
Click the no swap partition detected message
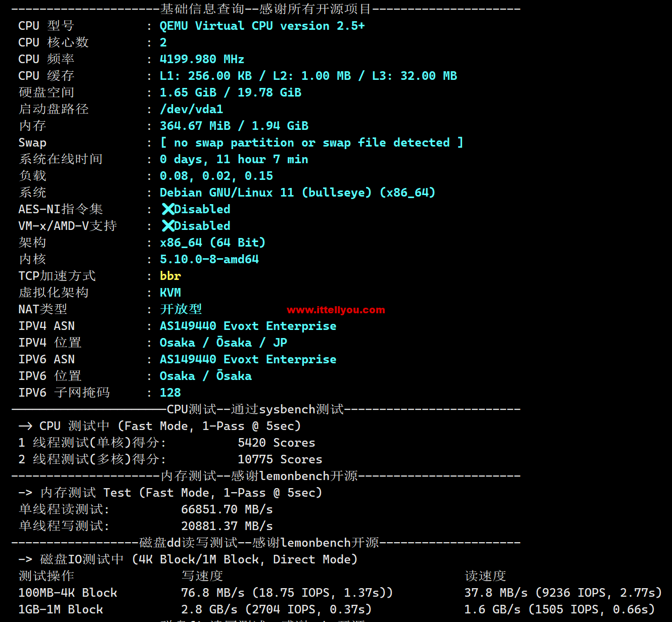[311, 142]
